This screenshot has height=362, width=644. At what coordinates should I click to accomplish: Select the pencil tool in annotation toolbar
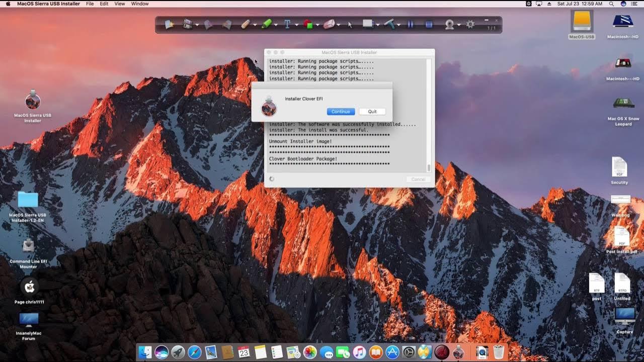[x=246, y=24]
